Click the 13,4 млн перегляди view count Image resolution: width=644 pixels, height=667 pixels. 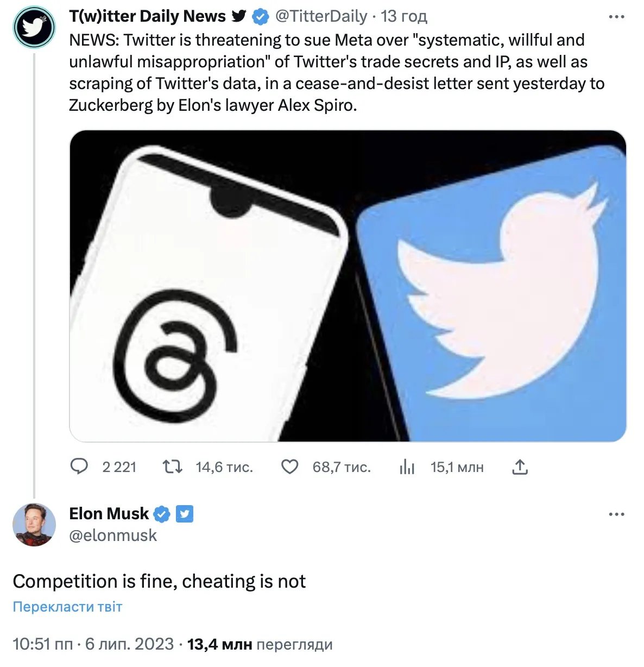click(x=260, y=645)
